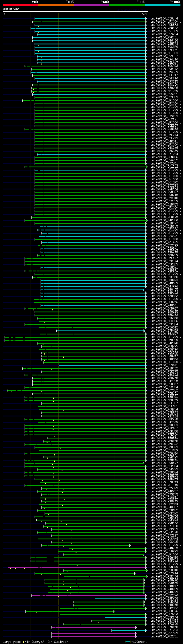This screenshot has width=183, height=644.
Task: Select the UniRef100_P48601 label
Action: [x=164, y=306]
